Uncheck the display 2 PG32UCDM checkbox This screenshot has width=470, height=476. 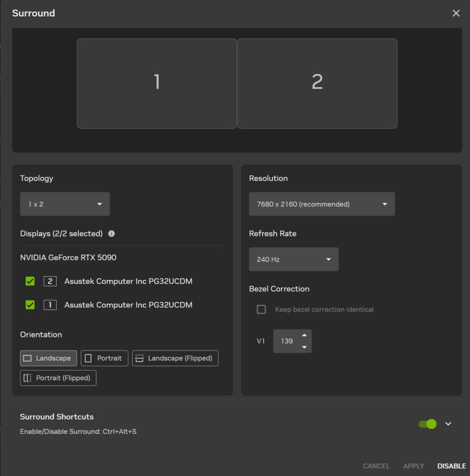coord(30,281)
